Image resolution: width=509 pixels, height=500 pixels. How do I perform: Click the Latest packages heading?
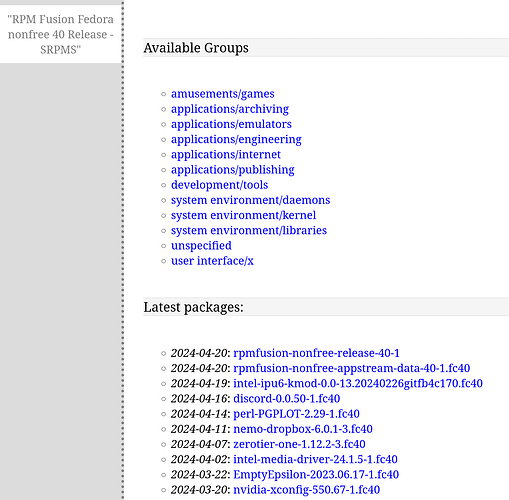click(193, 307)
